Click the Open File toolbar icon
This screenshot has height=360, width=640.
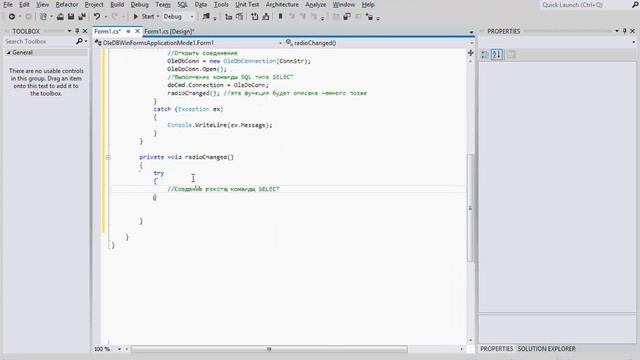[x=60, y=17]
